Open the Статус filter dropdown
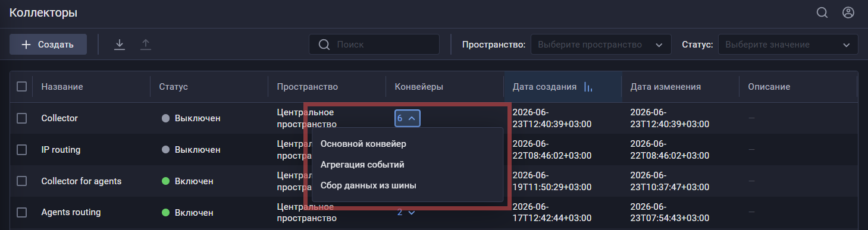The height and width of the screenshot is (230, 868). (x=788, y=45)
